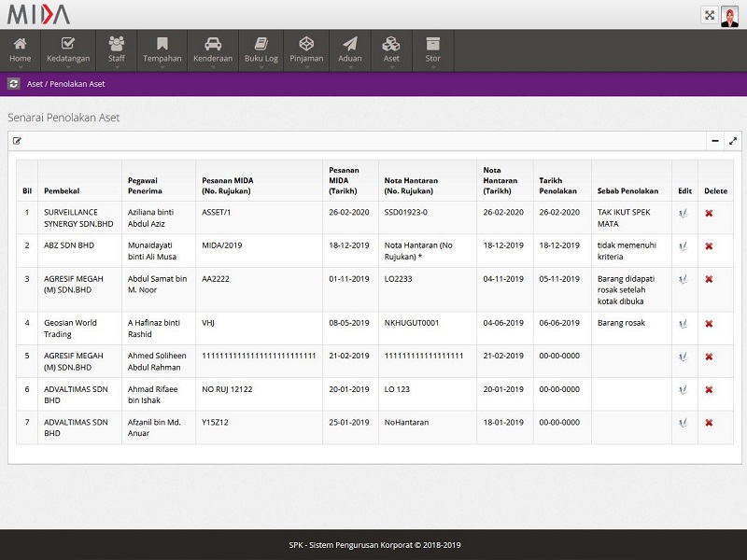Screen dimensions: 747x560
Task: Open the add-record edit icon above the table
Action: coord(17,141)
